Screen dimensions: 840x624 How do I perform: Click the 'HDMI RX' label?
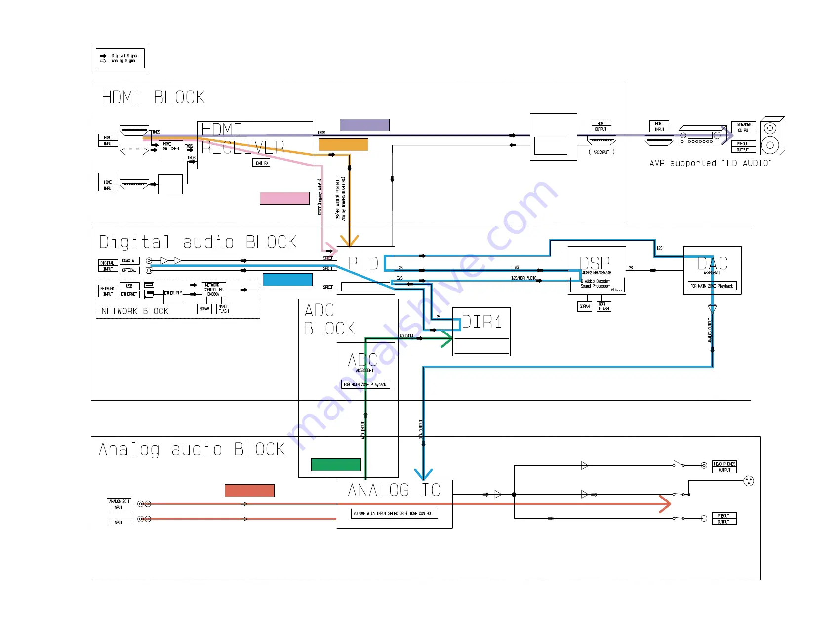(261, 163)
